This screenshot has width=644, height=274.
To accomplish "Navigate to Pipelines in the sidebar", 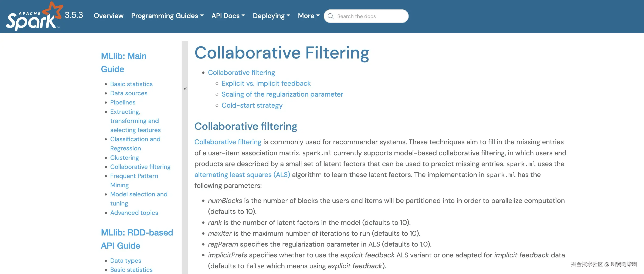I will click(122, 102).
